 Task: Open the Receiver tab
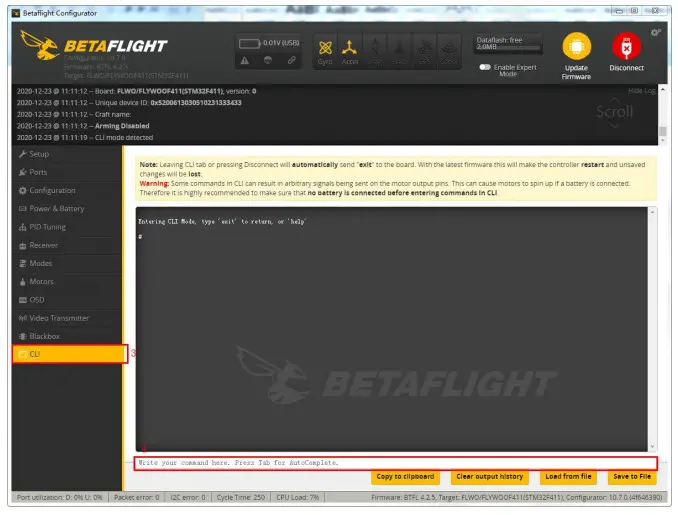tap(67, 245)
